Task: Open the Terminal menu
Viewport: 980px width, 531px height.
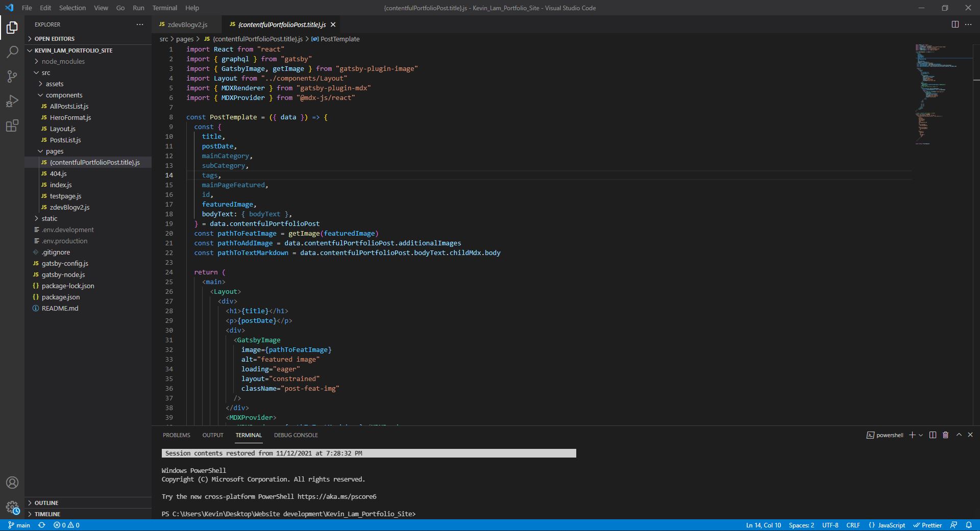Action: (x=164, y=8)
